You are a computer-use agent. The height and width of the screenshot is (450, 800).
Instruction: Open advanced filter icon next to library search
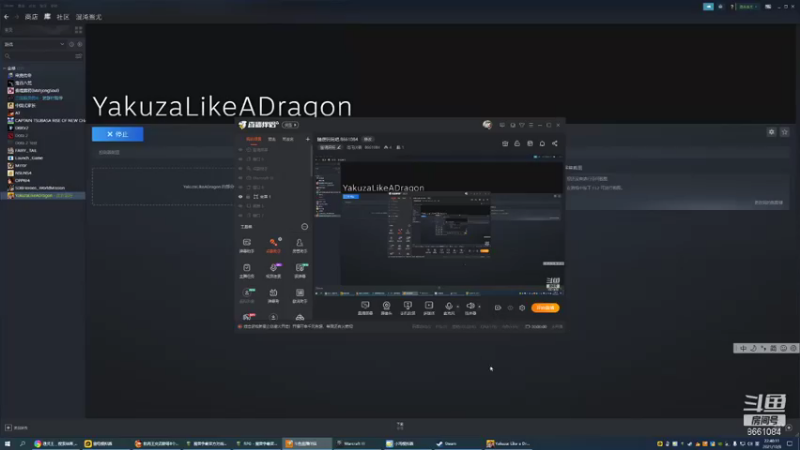79,56
